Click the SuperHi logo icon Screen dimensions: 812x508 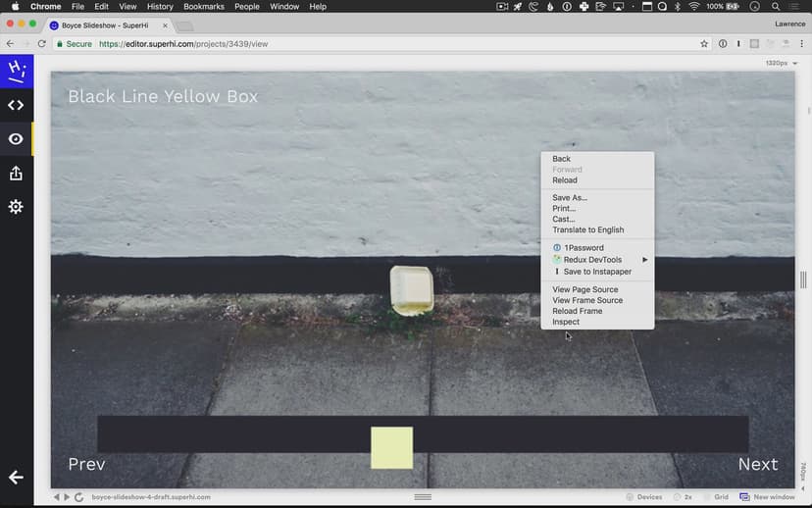(x=16, y=71)
